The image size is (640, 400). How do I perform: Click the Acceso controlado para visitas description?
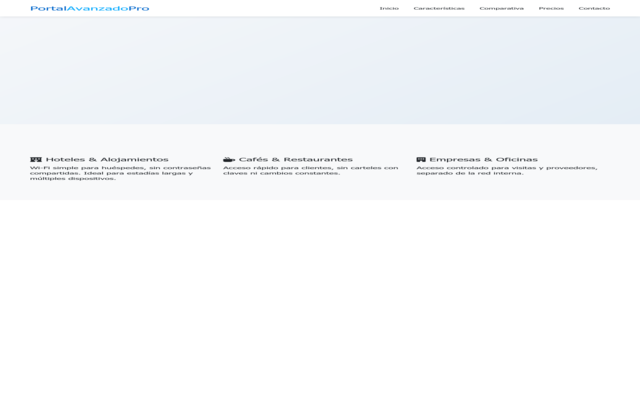click(x=506, y=170)
